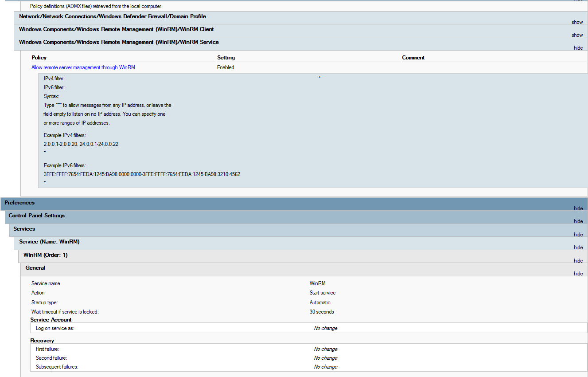Viewport: 588px width, 377px height.
Task: Click the 'Service Account' heading
Action: click(51, 320)
